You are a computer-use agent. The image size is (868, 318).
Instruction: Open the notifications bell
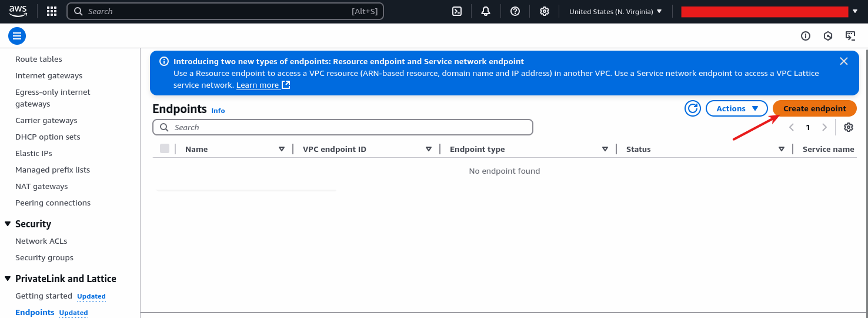486,11
